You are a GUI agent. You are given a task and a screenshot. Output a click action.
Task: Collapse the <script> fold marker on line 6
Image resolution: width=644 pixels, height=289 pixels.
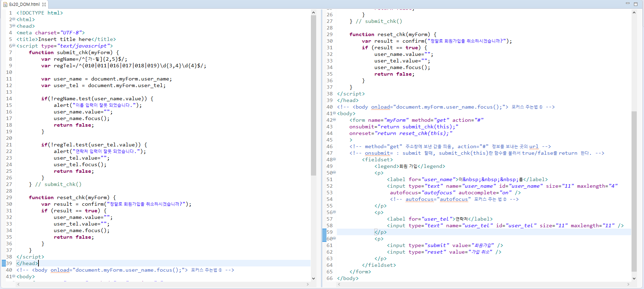coord(14,45)
